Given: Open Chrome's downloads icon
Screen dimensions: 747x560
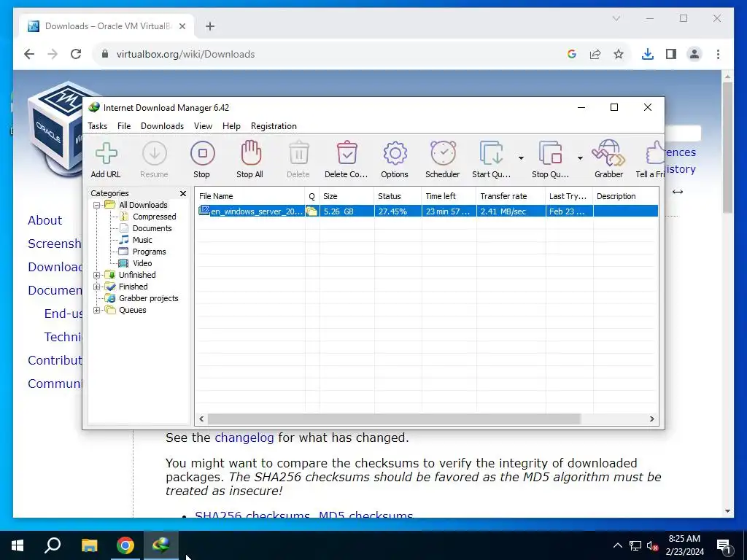Looking at the screenshot, I should click(x=648, y=54).
